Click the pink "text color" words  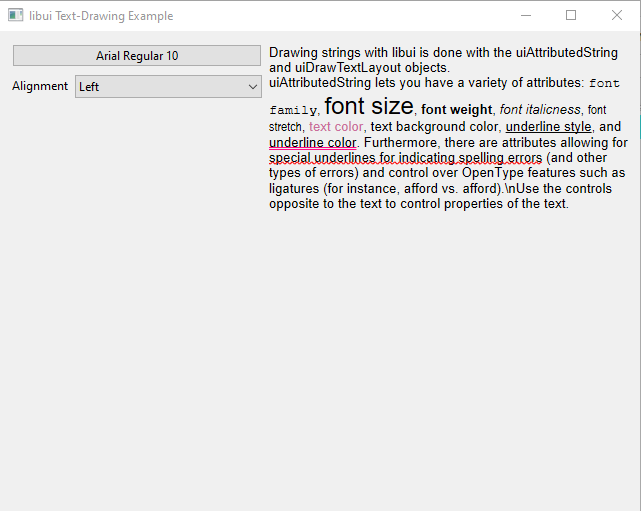coord(336,127)
